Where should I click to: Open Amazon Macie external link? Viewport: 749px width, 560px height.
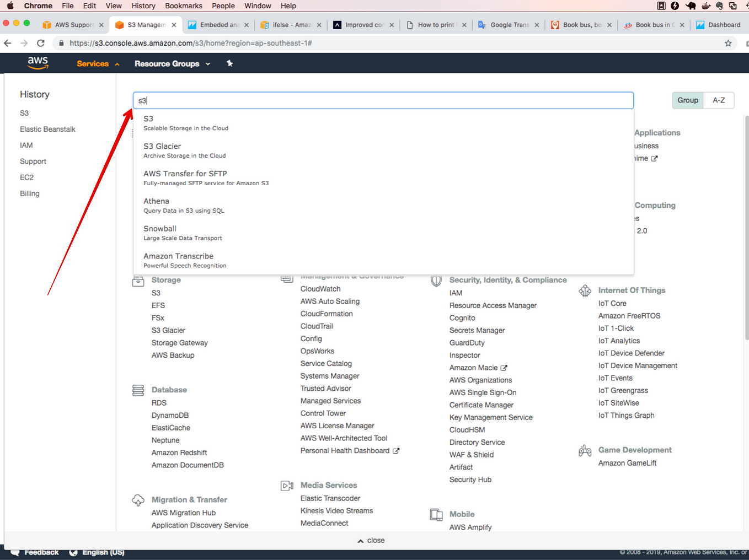(478, 368)
